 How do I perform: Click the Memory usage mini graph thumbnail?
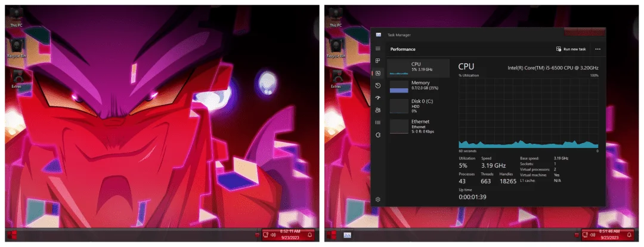(399, 87)
